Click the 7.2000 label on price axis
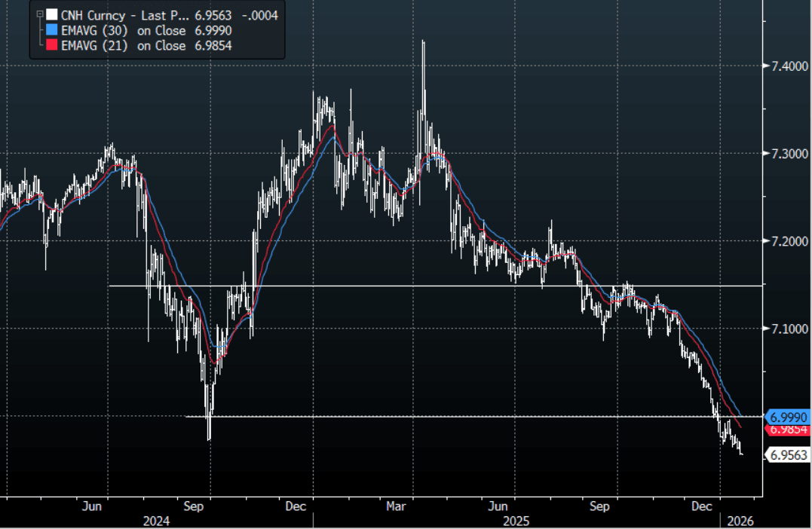The height and width of the screenshot is (529, 812). pyautogui.click(x=783, y=241)
